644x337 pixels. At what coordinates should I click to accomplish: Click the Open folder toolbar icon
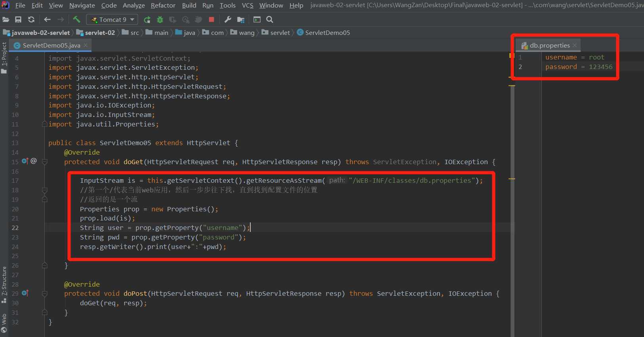pyautogui.click(x=6, y=19)
